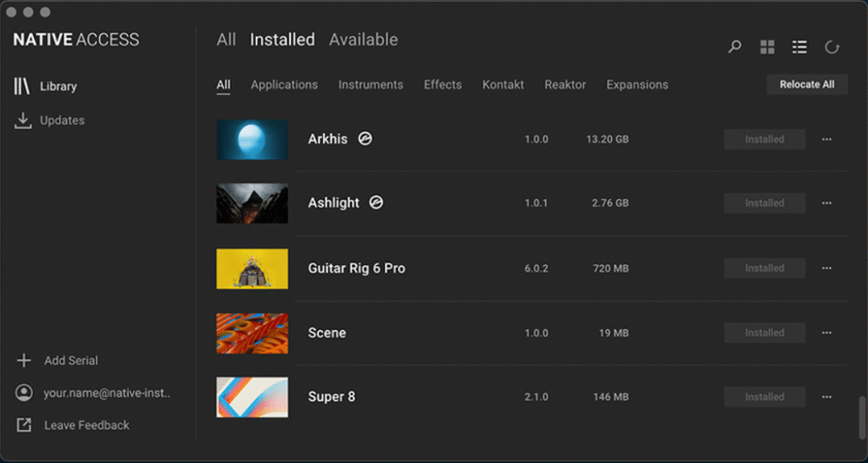Click the Leave Feedback icon
The height and width of the screenshot is (463, 868).
click(x=24, y=425)
